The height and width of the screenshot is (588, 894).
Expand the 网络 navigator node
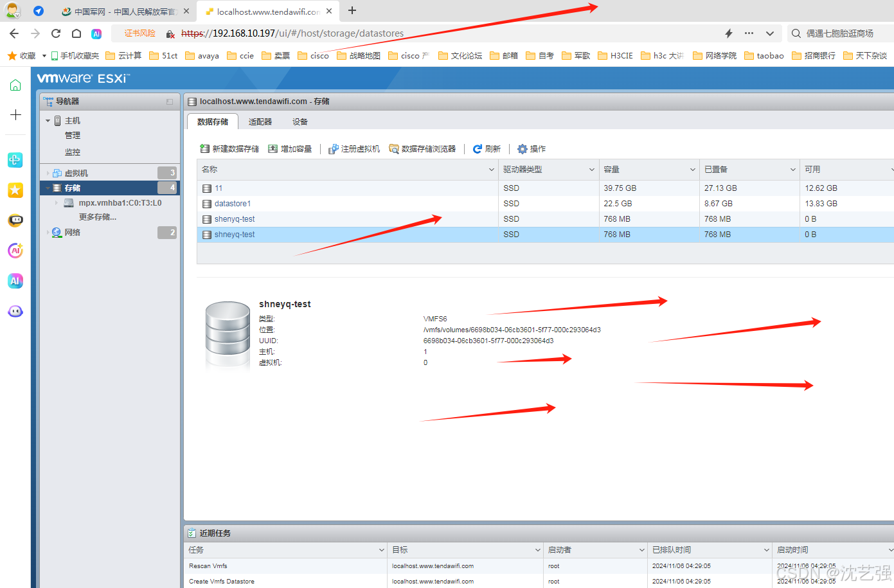tap(48, 233)
